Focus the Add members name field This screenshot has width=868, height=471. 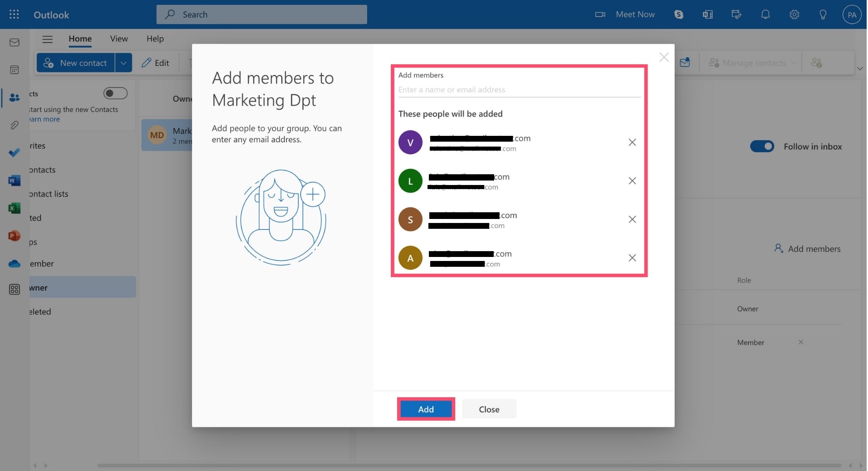(x=520, y=90)
